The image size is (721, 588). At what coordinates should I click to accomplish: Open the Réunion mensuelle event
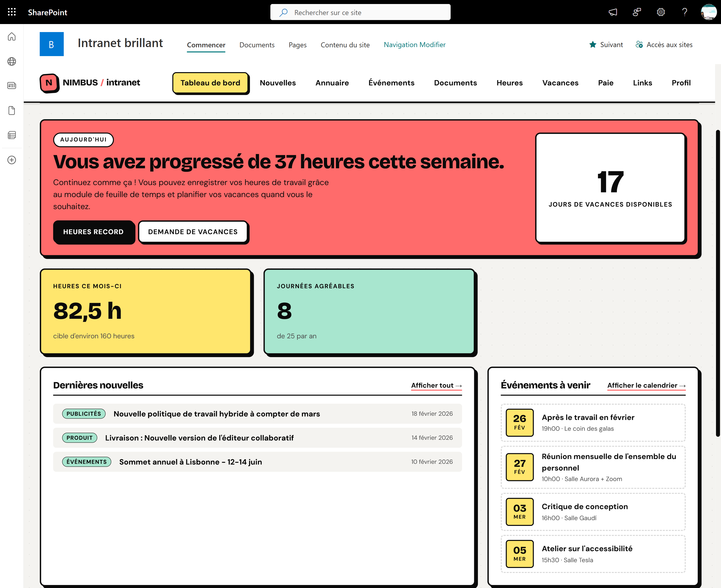click(593, 467)
